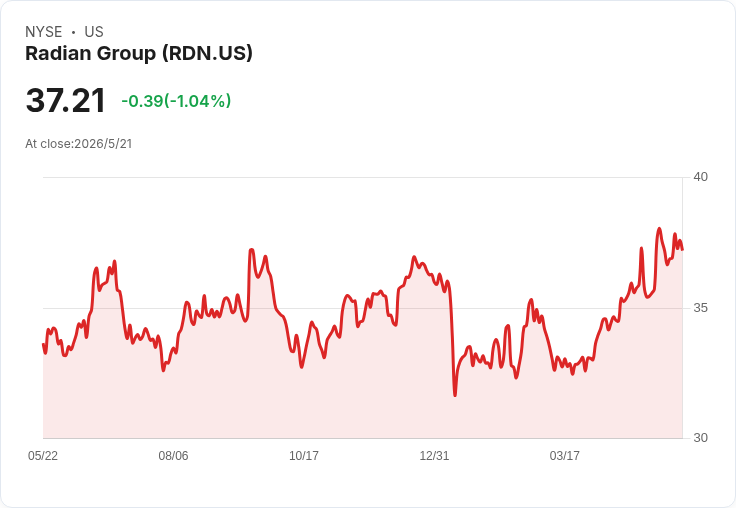The height and width of the screenshot is (508, 736).
Task: Click the 30 price axis label
Action: coord(700,438)
